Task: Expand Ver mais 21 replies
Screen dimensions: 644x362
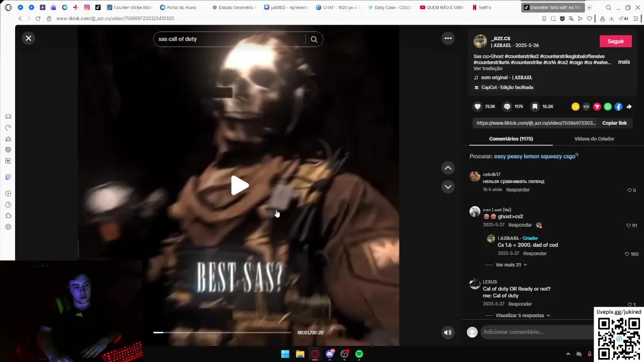Action: (x=511, y=264)
